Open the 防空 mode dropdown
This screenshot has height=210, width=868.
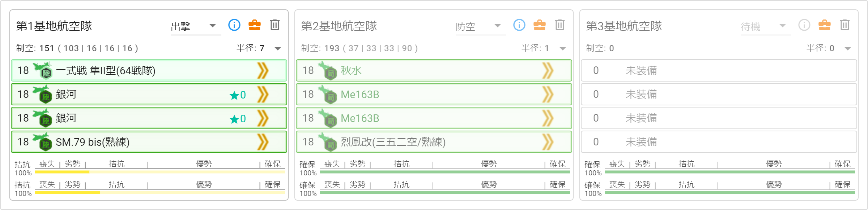click(x=481, y=26)
